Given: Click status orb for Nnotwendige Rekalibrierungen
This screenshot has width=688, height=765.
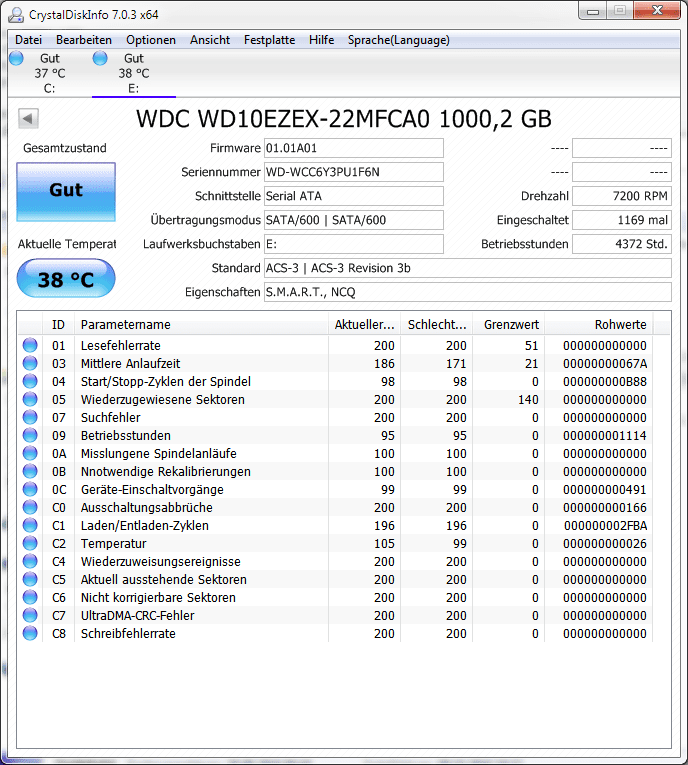Looking at the screenshot, I should pyautogui.click(x=30, y=471).
